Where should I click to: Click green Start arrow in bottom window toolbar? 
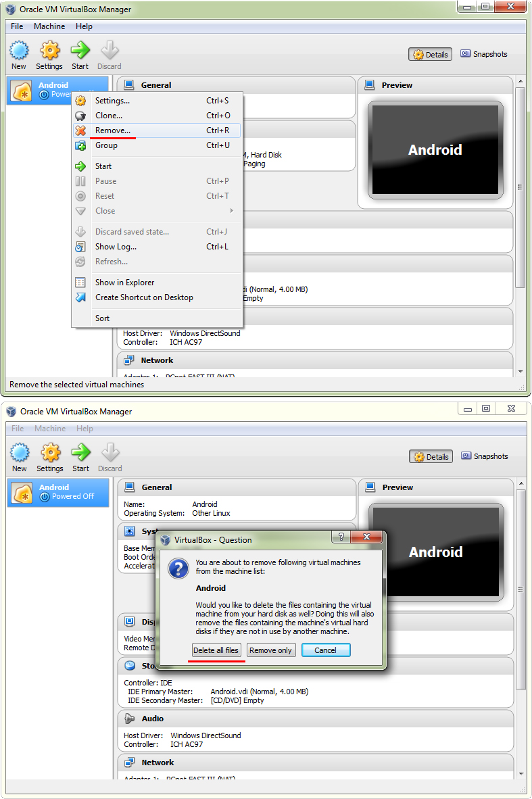click(80, 452)
